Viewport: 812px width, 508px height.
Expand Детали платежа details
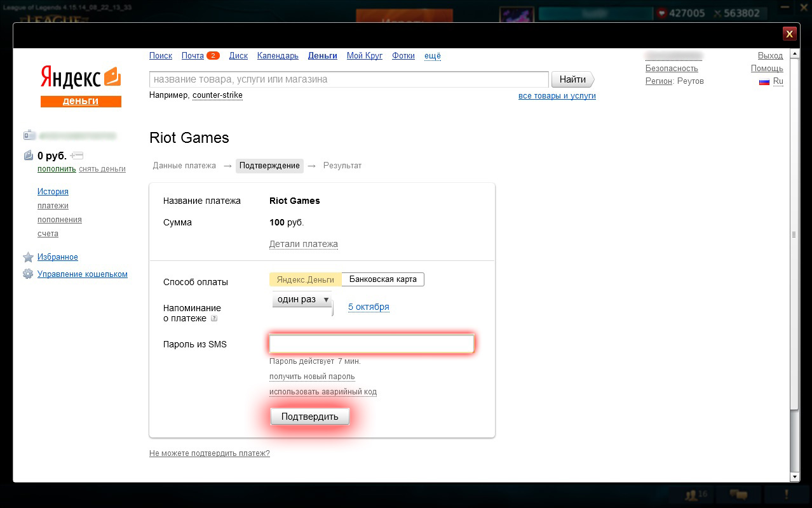304,244
